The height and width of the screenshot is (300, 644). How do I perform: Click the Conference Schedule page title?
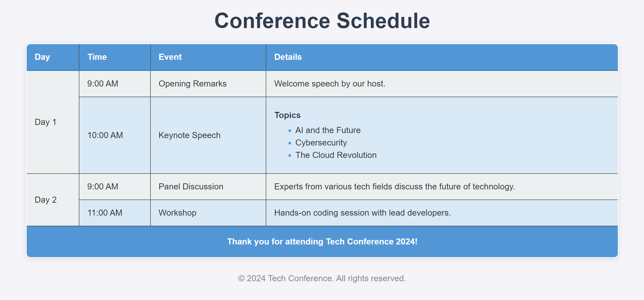pos(322,21)
